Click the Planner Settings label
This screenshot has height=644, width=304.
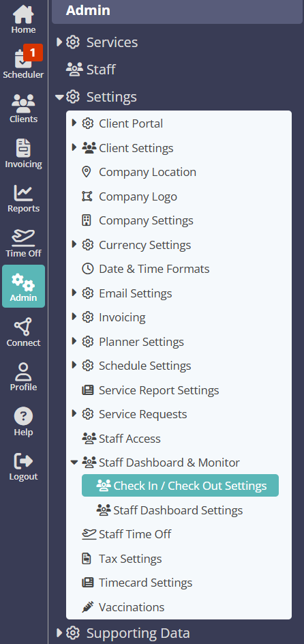(141, 342)
